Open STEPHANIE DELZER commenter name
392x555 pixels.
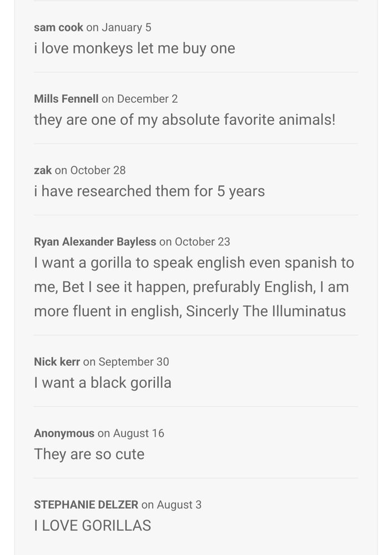pyautogui.click(x=86, y=505)
